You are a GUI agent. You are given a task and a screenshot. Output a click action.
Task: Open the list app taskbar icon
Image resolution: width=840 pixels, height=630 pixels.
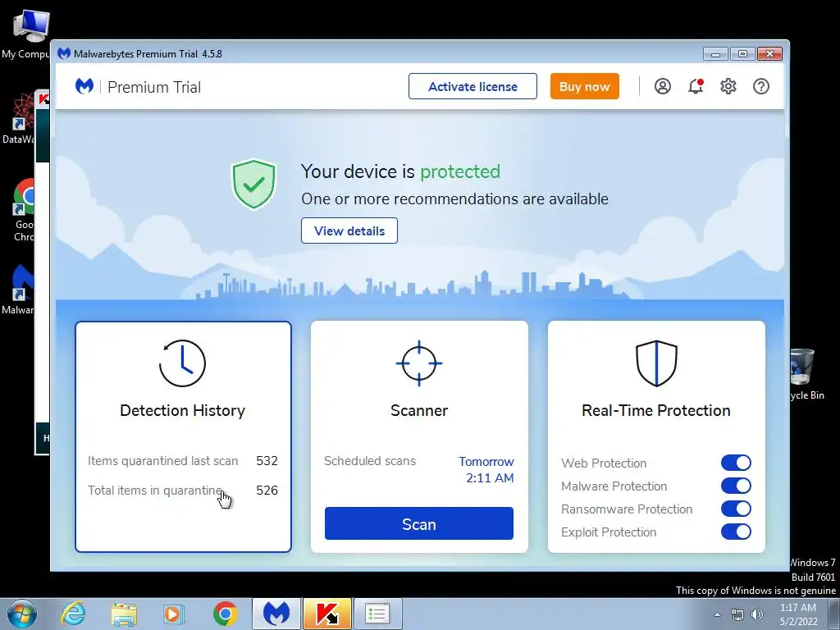[377, 614]
